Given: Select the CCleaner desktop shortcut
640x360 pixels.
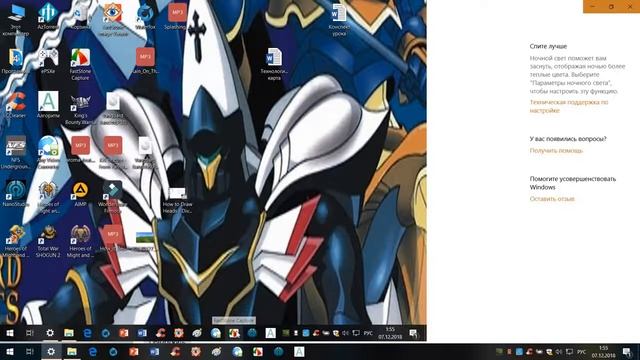Looking at the screenshot, I should tap(16, 105).
